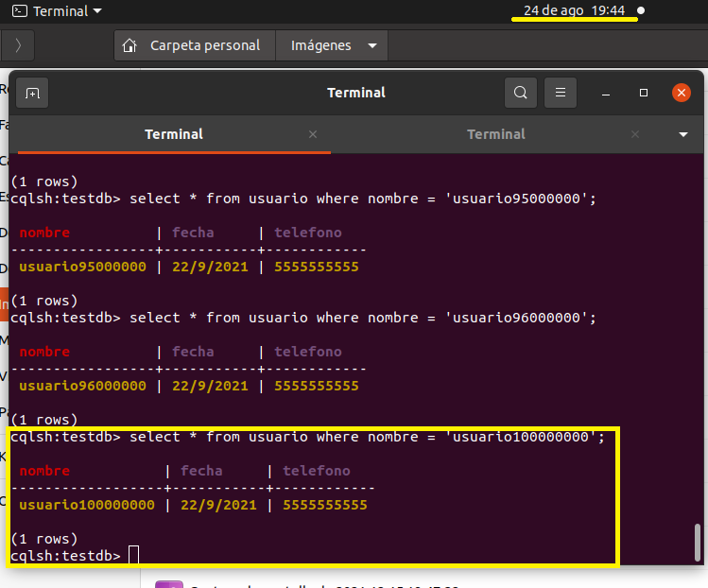Close the inactive second Terminal tab
The height and width of the screenshot is (588, 708).
[x=635, y=134]
